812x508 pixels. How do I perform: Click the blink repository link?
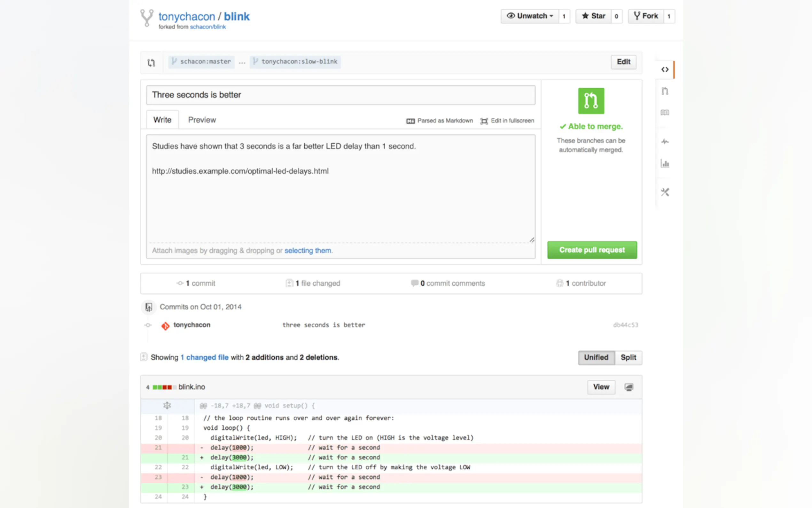coord(237,16)
